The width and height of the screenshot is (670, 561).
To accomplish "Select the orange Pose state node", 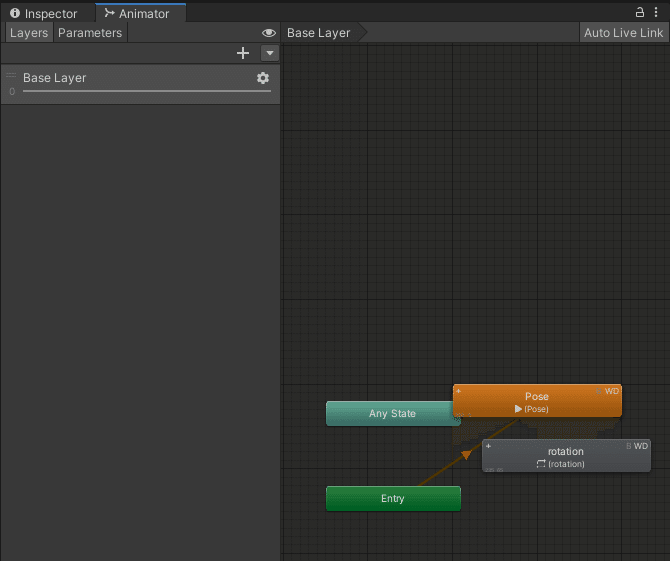I will [x=537, y=401].
